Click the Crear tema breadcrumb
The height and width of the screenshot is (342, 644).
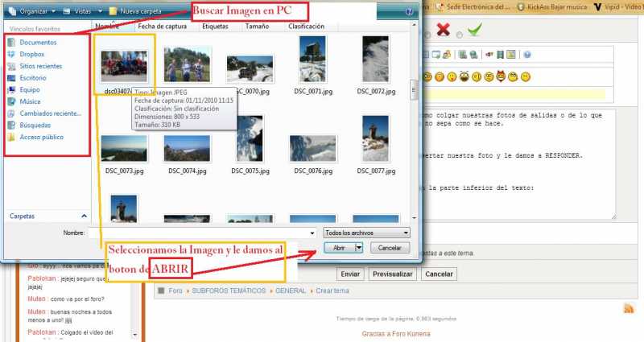pyautogui.click(x=332, y=290)
